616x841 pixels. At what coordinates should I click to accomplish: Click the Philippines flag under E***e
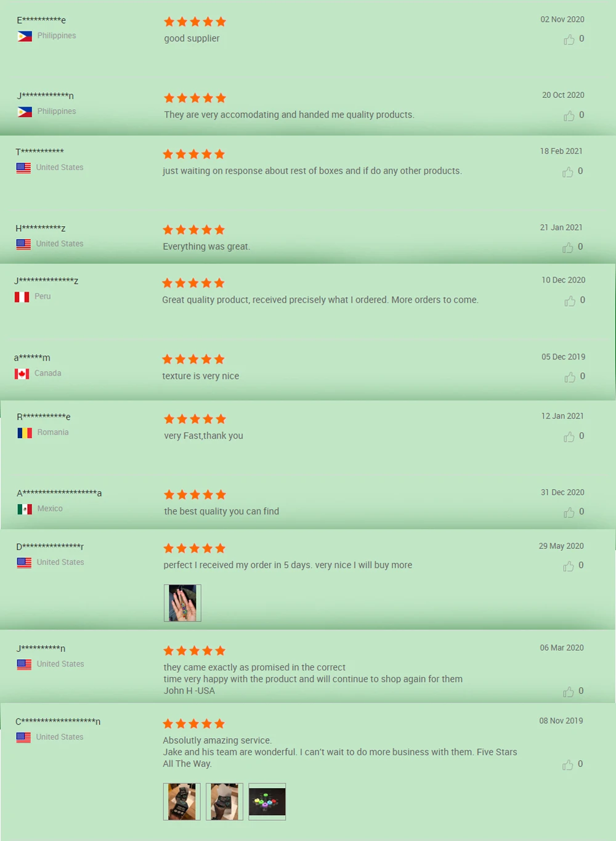pyautogui.click(x=25, y=36)
